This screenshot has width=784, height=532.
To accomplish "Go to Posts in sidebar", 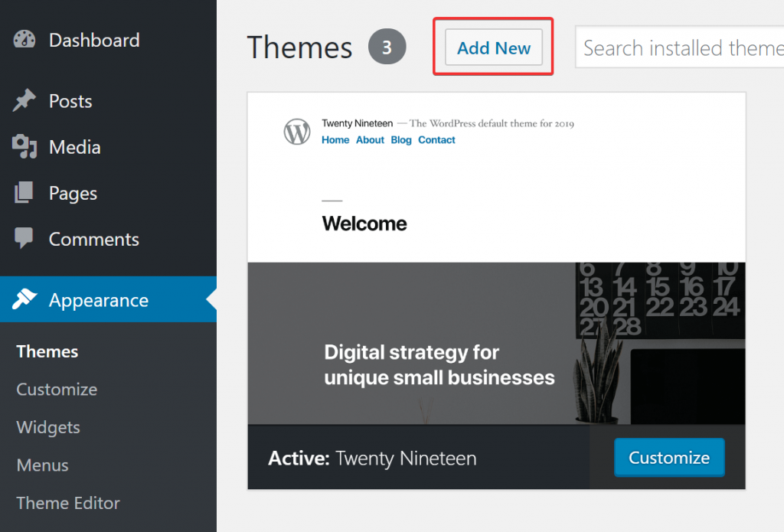I will [x=70, y=101].
